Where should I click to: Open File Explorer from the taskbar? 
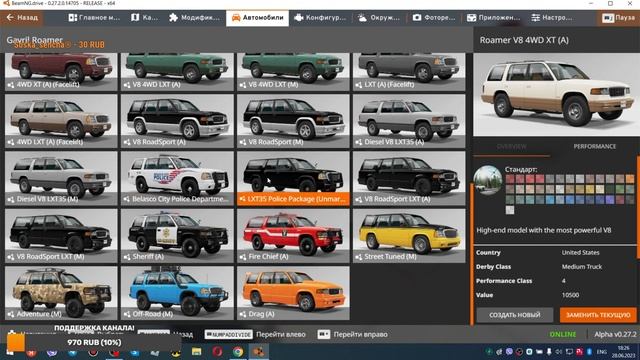pos(197,351)
